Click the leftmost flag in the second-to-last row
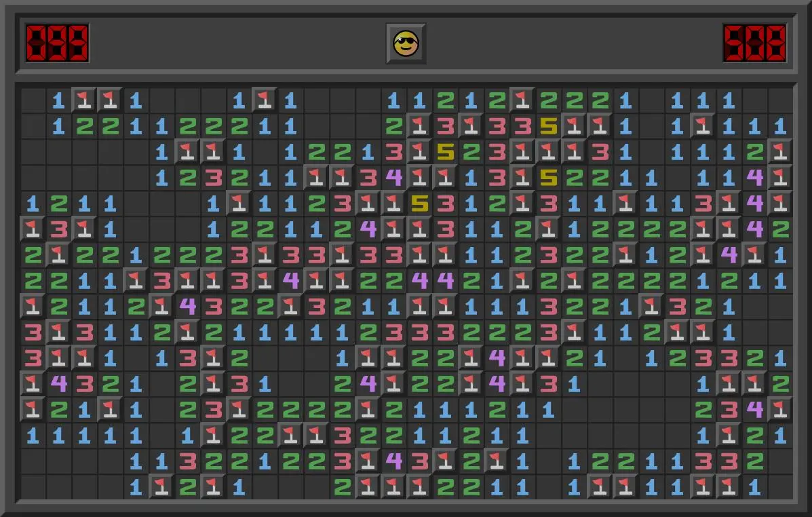The width and height of the screenshot is (812, 517). pos(368,461)
